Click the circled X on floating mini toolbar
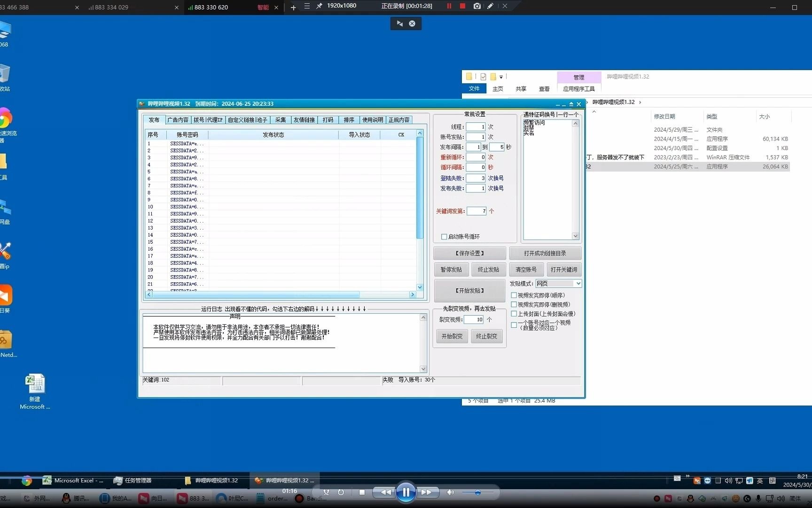This screenshot has width=812, height=508. pyautogui.click(x=412, y=24)
